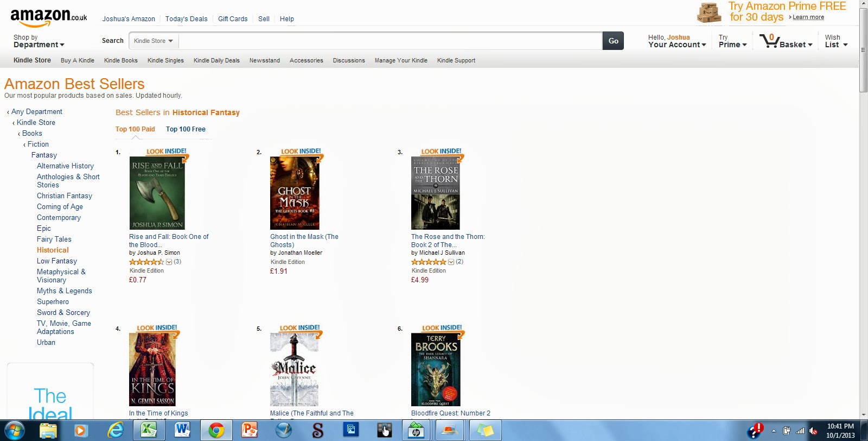Open Excel from taskbar
The width and height of the screenshot is (868, 441).
click(149, 431)
